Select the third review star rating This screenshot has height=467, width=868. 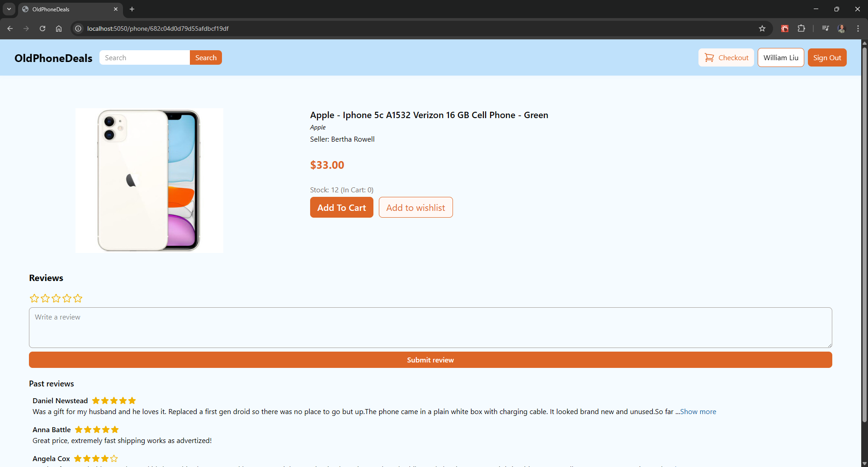pos(56,298)
